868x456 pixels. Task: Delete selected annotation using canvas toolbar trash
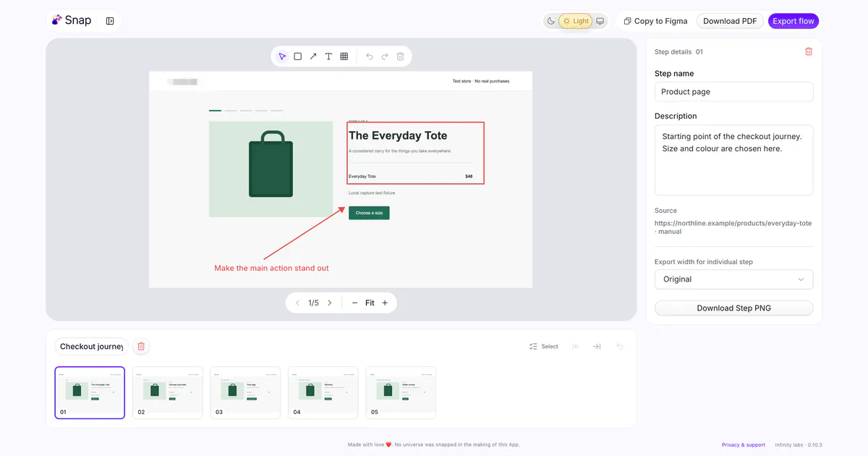[400, 56]
